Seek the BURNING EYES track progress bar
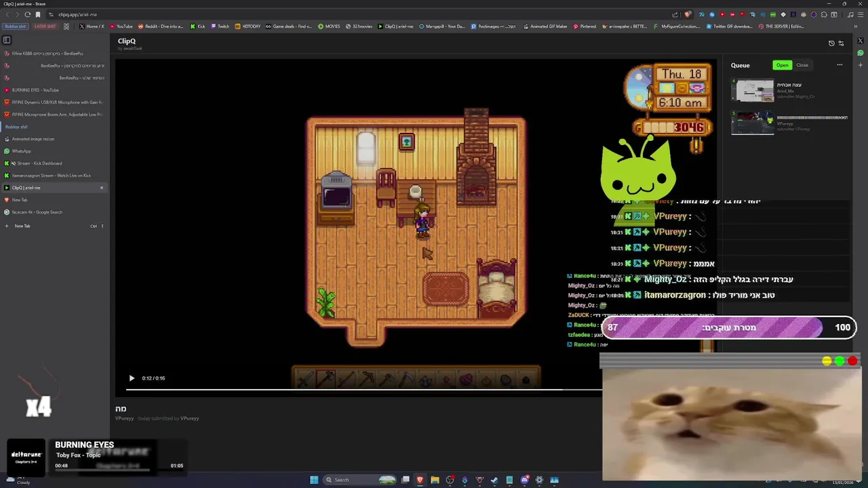The width and height of the screenshot is (868, 488). coord(119,470)
